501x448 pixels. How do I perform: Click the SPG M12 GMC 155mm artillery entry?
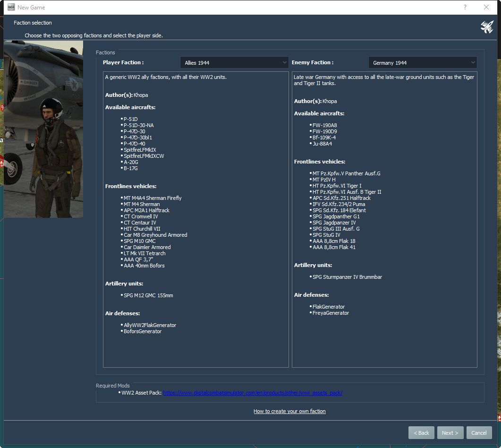pyautogui.click(x=148, y=295)
